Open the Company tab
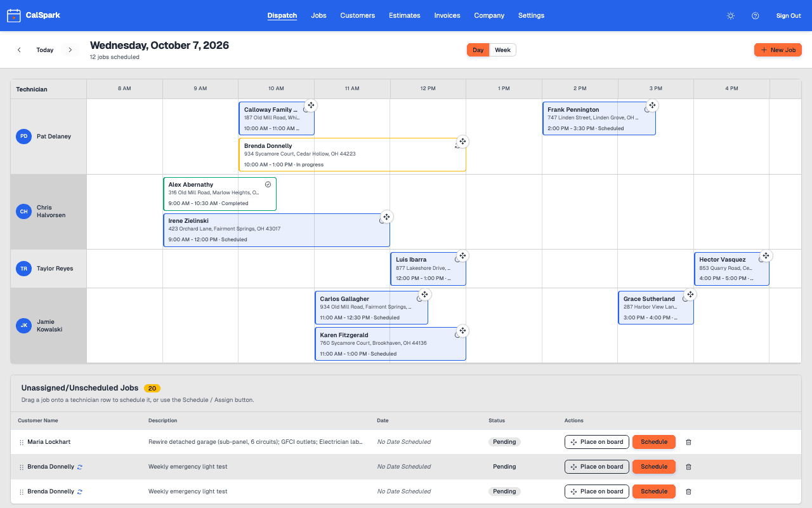The height and width of the screenshot is (508, 812). 489,15
